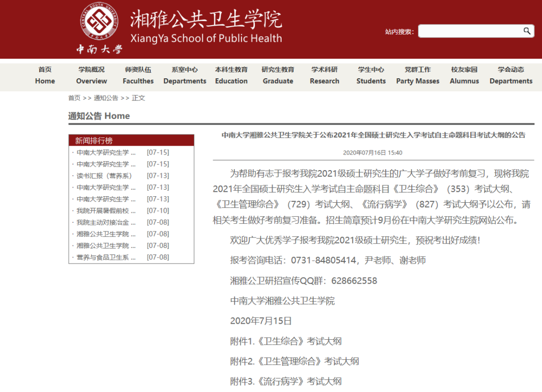Image resolution: width=542 pixels, height=392 pixels.
Task: Click the article title about 2021年 exam outlines
Action: tap(373, 135)
